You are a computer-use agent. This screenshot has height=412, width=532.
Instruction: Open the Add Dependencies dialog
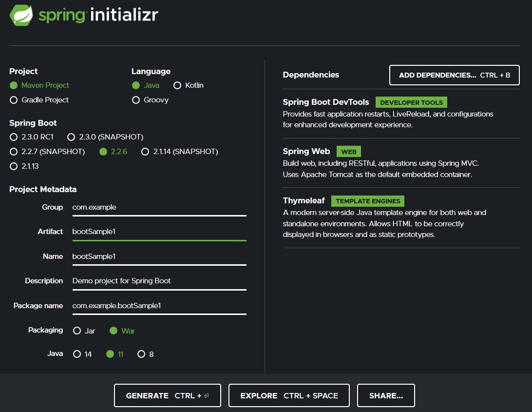coord(455,75)
